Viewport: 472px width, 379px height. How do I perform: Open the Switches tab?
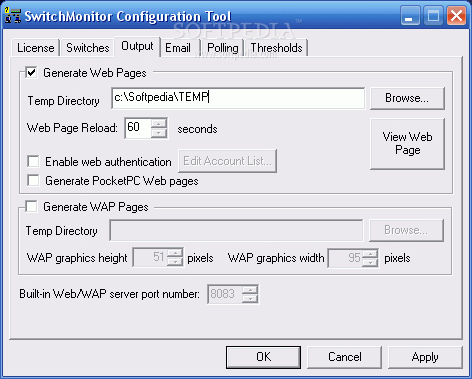[88, 48]
